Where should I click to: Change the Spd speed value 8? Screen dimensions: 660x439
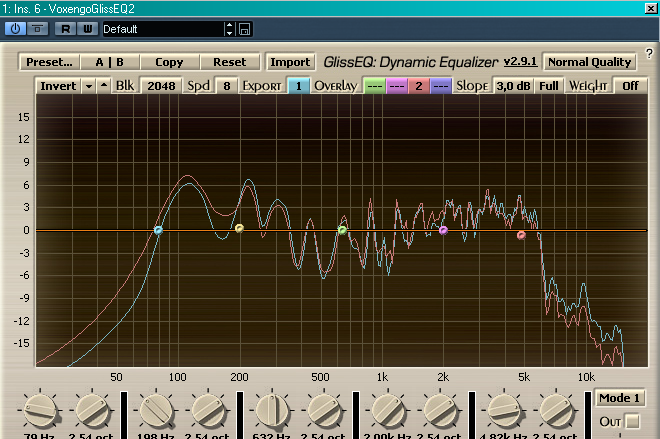pyautogui.click(x=227, y=86)
